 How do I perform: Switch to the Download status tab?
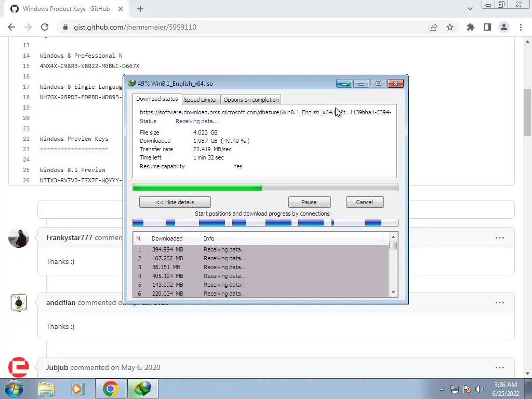click(157, 99)
